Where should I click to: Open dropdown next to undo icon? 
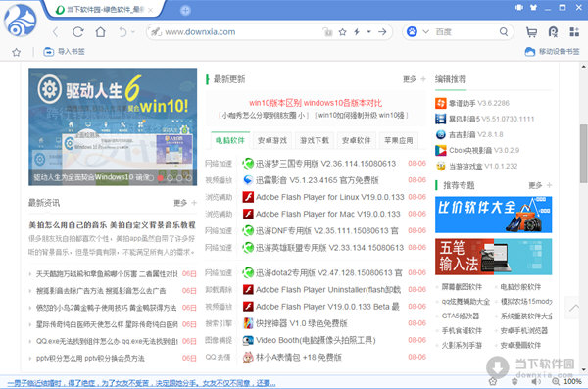(x=132, y=32)
